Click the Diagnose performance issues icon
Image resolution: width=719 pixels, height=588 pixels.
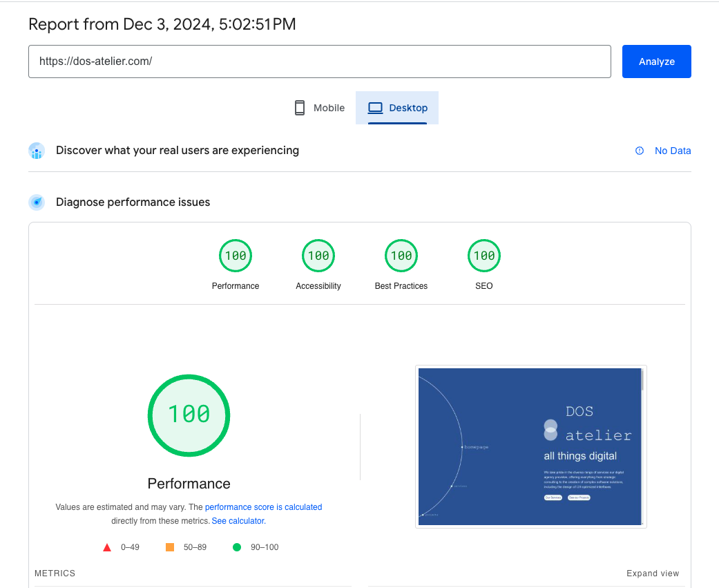point(37,202)
